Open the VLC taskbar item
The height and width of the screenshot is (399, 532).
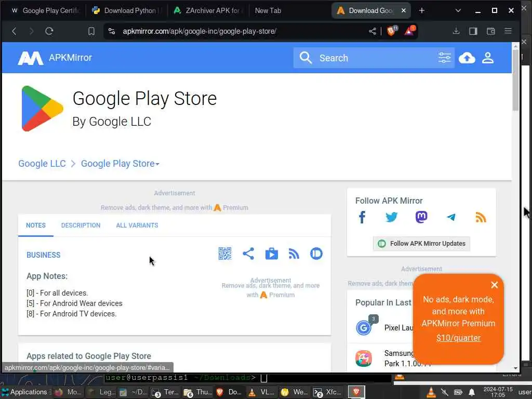coord(262,392)
